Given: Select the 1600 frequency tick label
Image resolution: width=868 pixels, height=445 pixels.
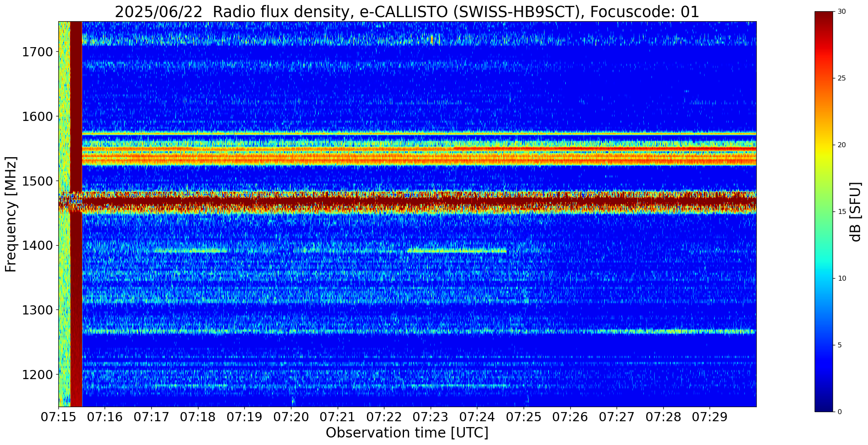Looking at the screenshot, I should (x=37, y=116).
